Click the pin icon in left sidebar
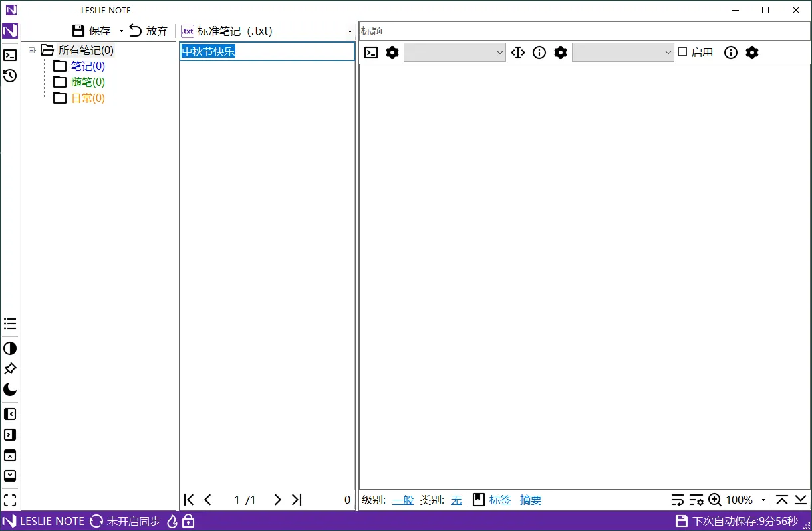The height and width of the screenshot is (531, 812). [10, 369]
